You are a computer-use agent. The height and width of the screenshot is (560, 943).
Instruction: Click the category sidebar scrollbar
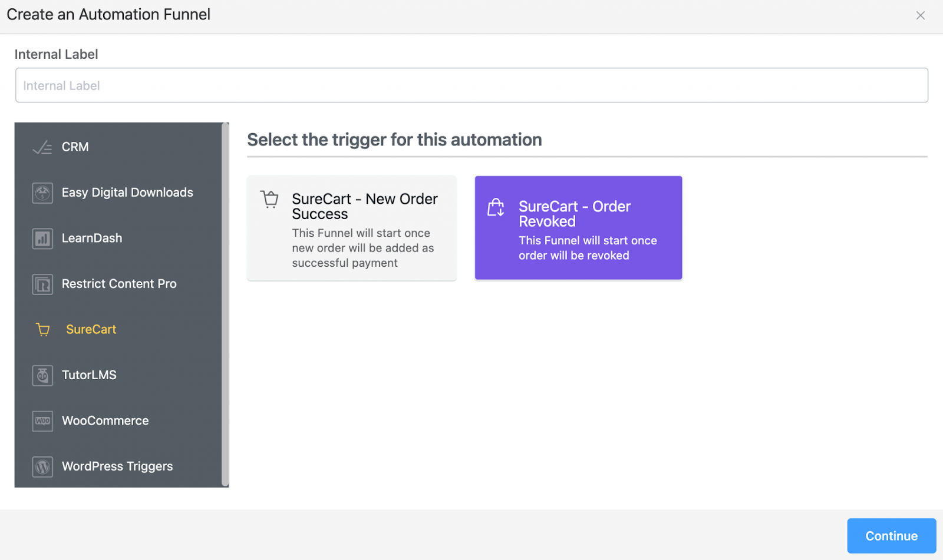pyautogui.click(x=225, y=304)
